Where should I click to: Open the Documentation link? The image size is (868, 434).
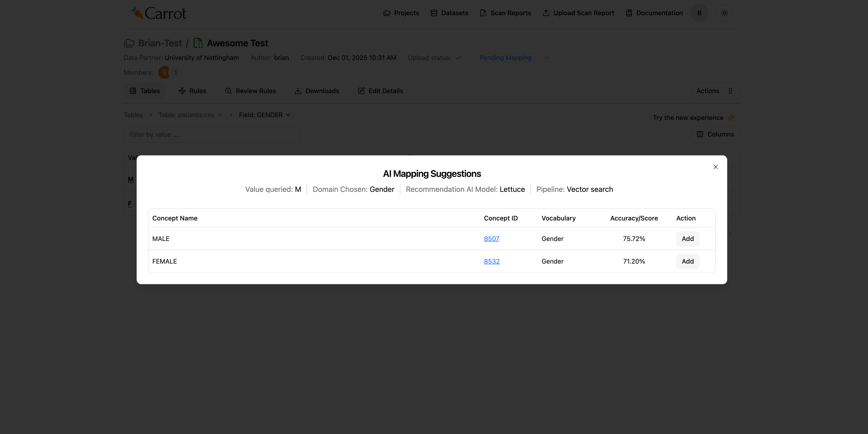pyautogui.click(x=654, y=13)
